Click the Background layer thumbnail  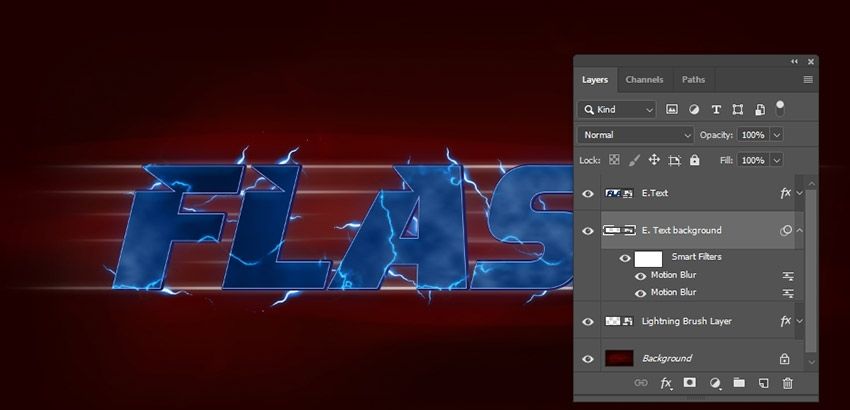click(619, 358)
